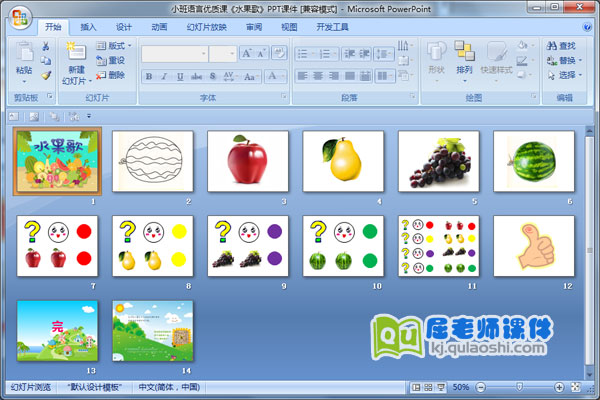
Task: Click the Justify alignment icon
Action: pyautogui.click(x=349, y=76)
